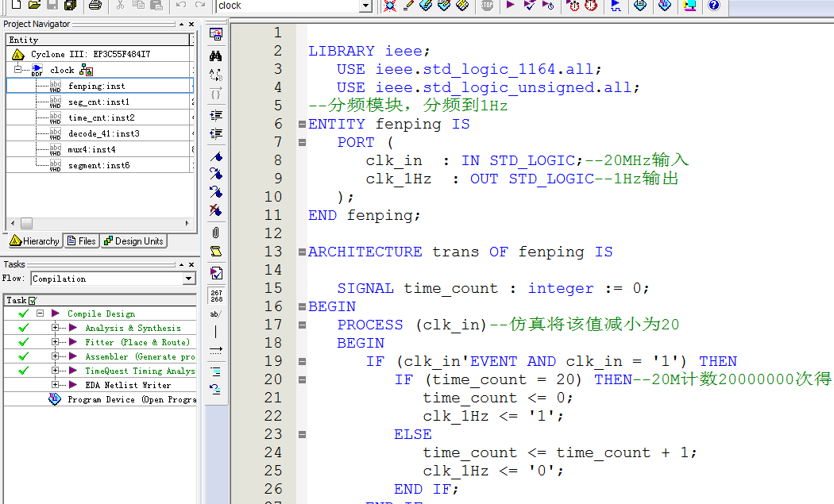Expand the Analysis & Synthesis task node
834x504 pixels.
point(56,328)
